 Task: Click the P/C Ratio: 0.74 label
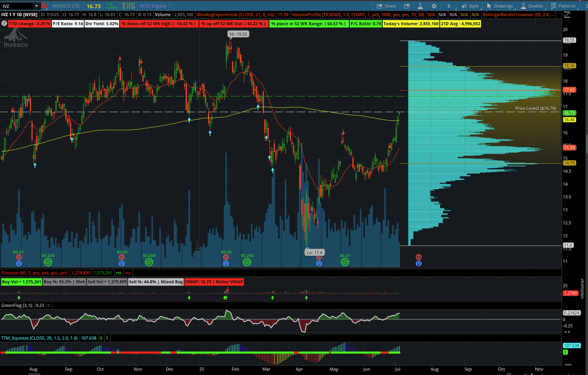tap(366, 23)
